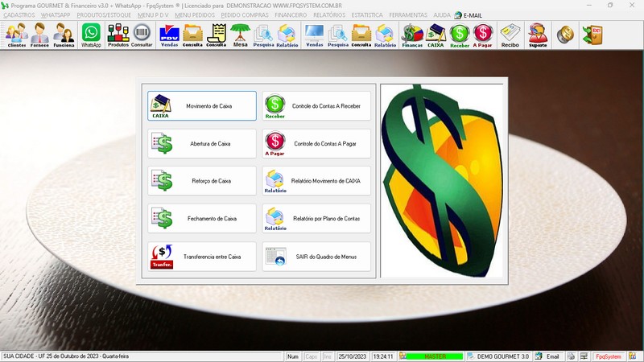This screenshot has width=644, height=362.
Task: Click SAIR do Quadro de Menus
Action: 316,257
